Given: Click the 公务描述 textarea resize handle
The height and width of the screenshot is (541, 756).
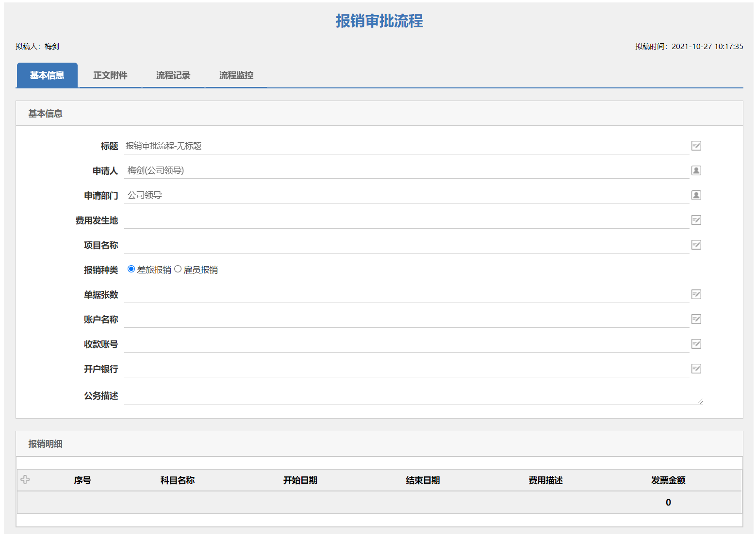Looking at the screenshot, I should [700, 401].
